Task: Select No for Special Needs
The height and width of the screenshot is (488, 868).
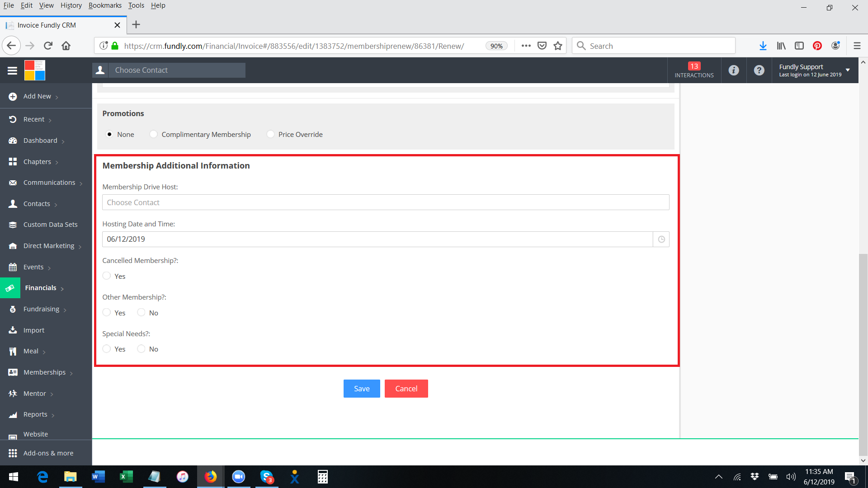Action: 141,349
